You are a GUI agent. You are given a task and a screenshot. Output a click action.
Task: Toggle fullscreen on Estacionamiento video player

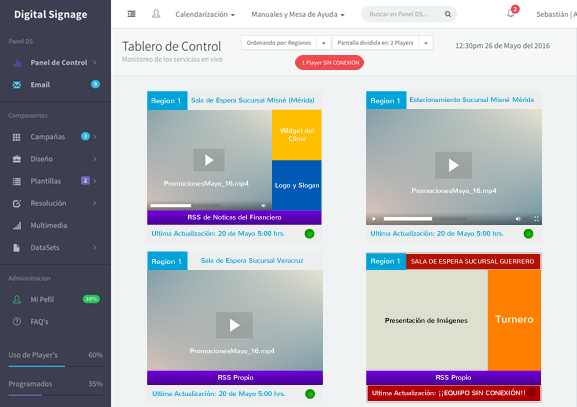pos(536,219)
